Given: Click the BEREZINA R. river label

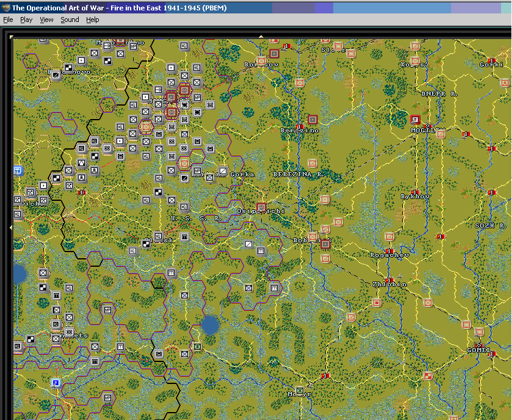Looking at the screenshot, I should point(298,175).
